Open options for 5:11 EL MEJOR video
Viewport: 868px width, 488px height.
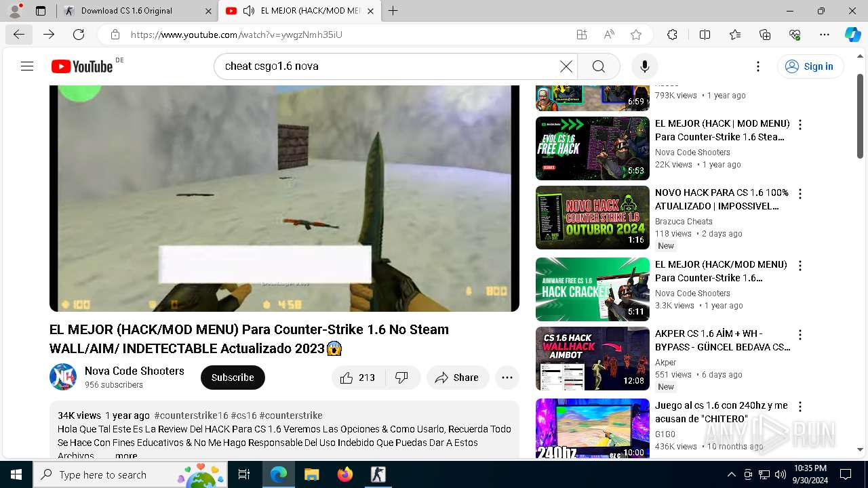800,266
